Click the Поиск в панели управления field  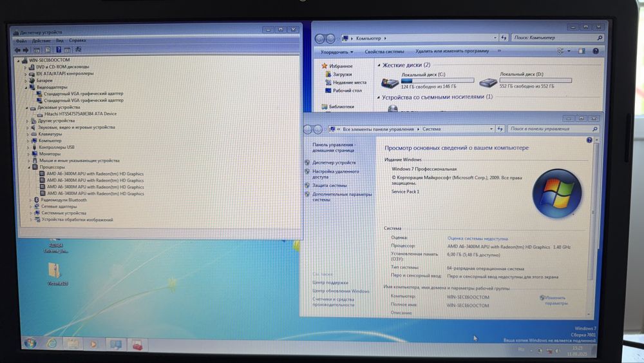(x=553, y=129)
